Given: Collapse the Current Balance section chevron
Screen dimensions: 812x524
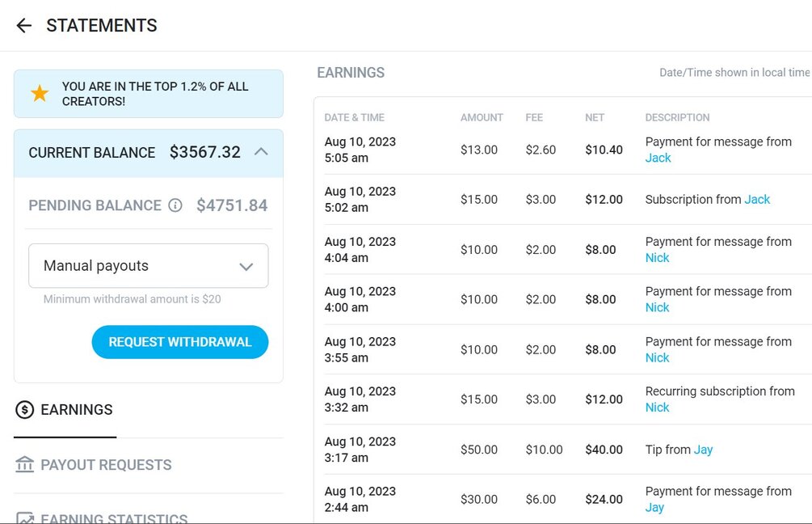Looking at the screenshot, I should point(261,152).
